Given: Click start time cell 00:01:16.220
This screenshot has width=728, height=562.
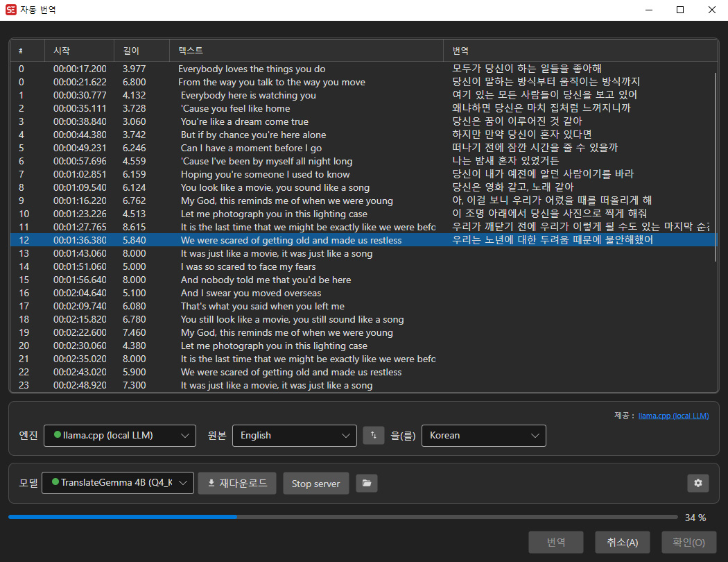Looking at the screenshot, I should click(x=80, y=201).
